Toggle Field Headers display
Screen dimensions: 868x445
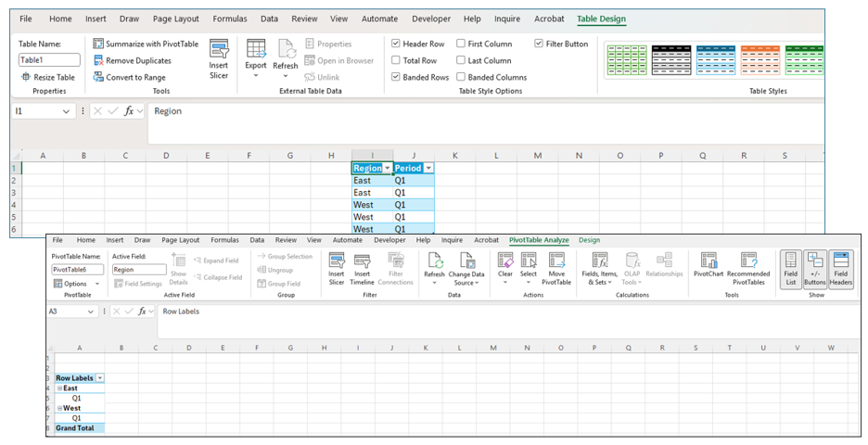(x=841, y=269)
